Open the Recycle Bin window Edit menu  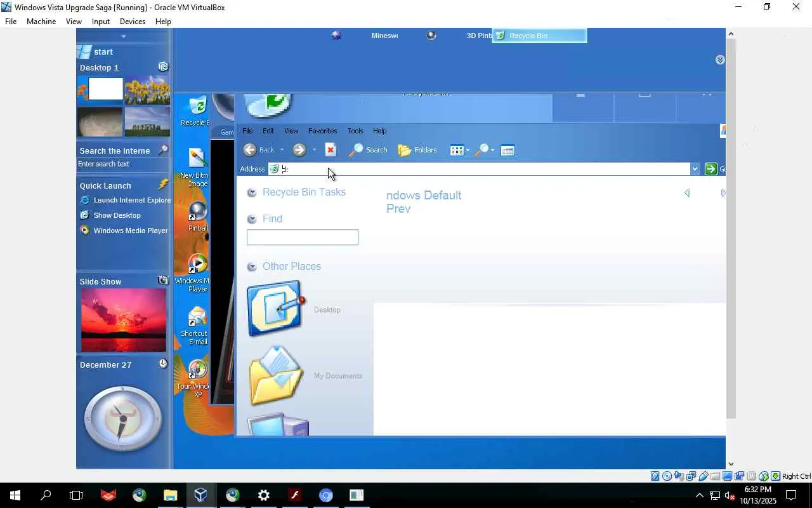(x=268, y=131)
